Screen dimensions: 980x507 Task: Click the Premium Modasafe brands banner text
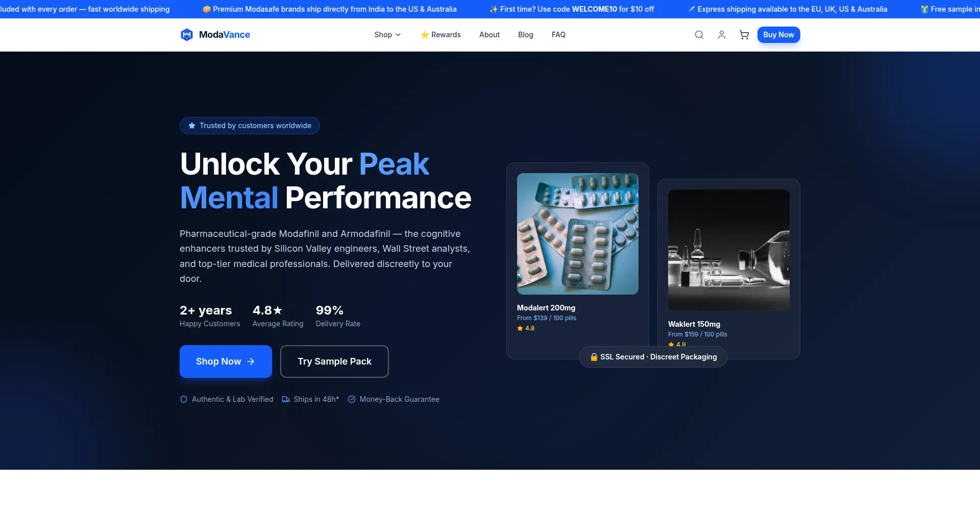[x=330, y=9]
